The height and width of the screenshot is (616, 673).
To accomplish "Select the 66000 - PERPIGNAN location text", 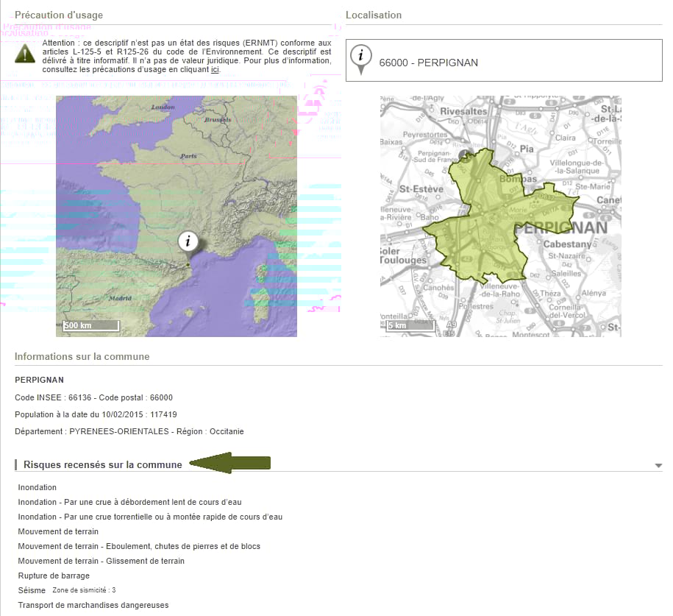I will point(428,63).
